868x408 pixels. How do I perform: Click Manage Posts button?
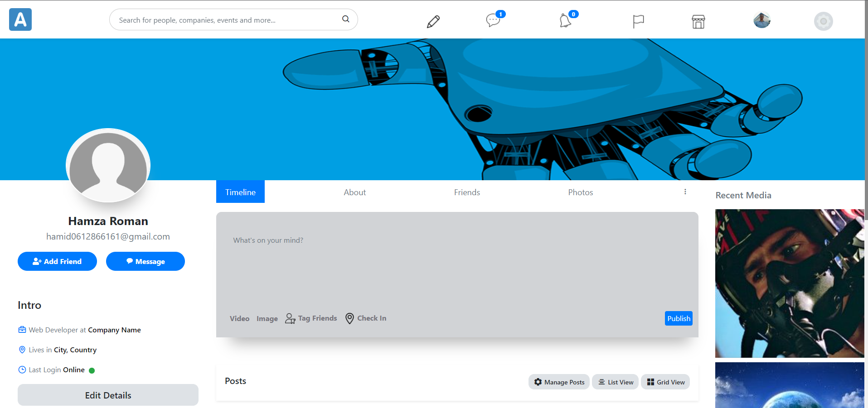coord(559,382)
